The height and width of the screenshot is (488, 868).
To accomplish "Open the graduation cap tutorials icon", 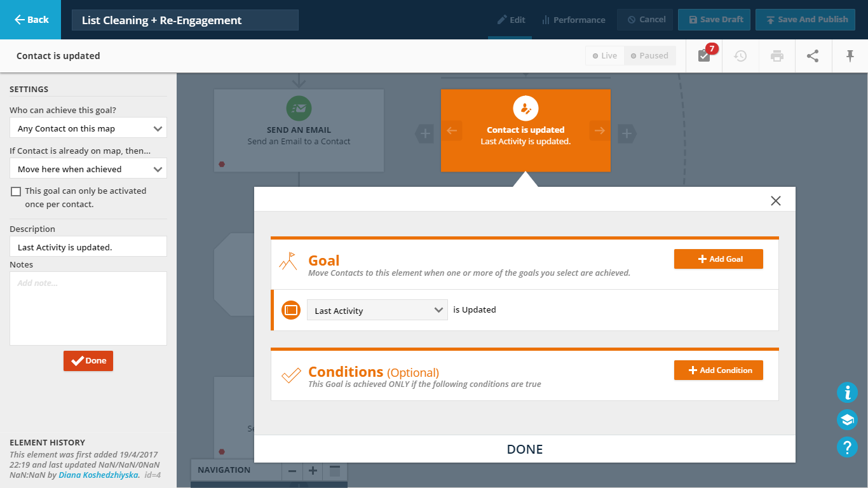I will point(847,420).
